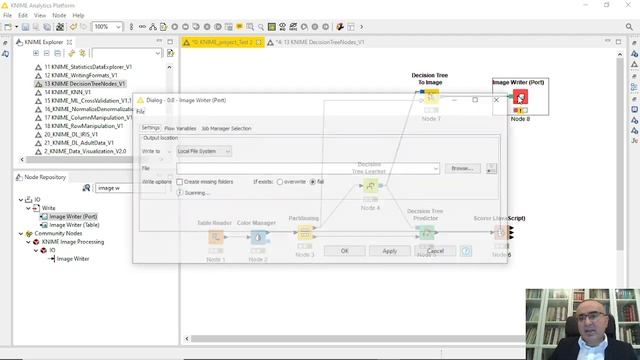This screenshot has width=640, height=360.
Task: Click the topmost icon in the right sidebar
Action: coord(634,43)
